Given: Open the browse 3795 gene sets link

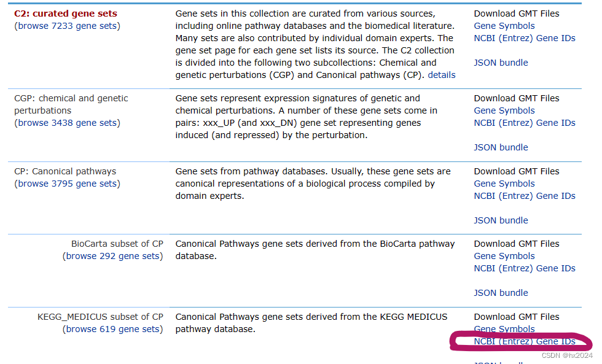Looking at the screenshot, I should click(67, 184).
